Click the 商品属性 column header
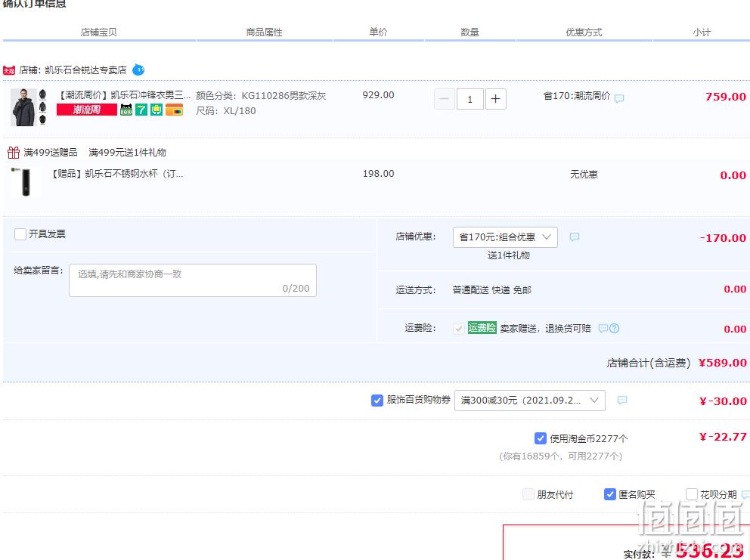The height and width of the screenshot is (560, 750). (x=264, y=32)
